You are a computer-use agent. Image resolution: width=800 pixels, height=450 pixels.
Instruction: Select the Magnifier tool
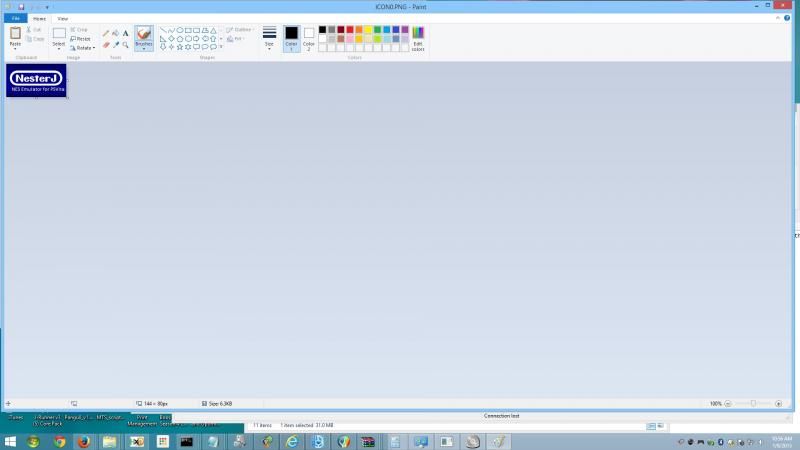(x=125, y=44)
